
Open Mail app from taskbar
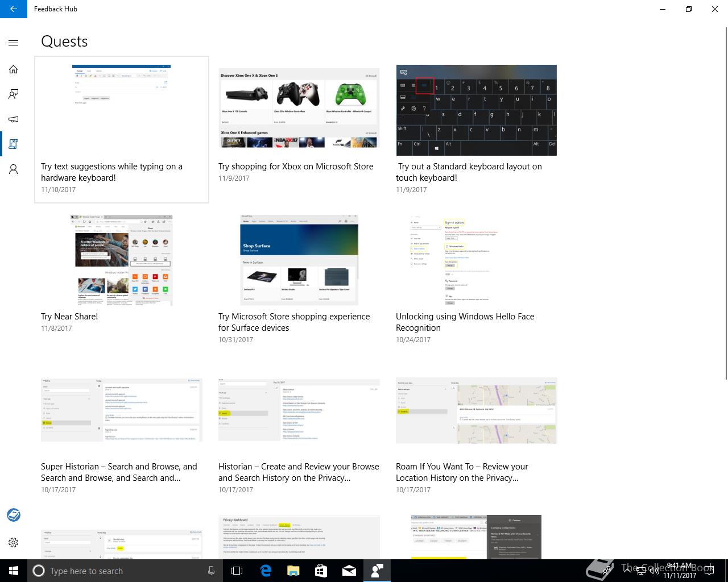349,571
